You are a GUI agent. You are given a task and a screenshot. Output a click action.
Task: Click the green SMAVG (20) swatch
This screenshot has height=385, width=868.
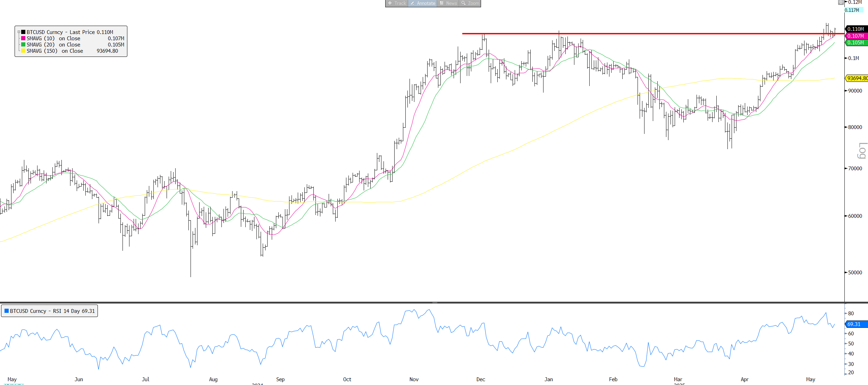click(x=23, y=44)
